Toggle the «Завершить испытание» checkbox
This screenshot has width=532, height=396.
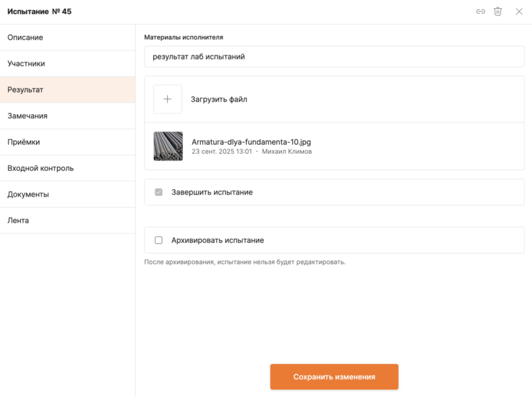[x=159, y=192]
